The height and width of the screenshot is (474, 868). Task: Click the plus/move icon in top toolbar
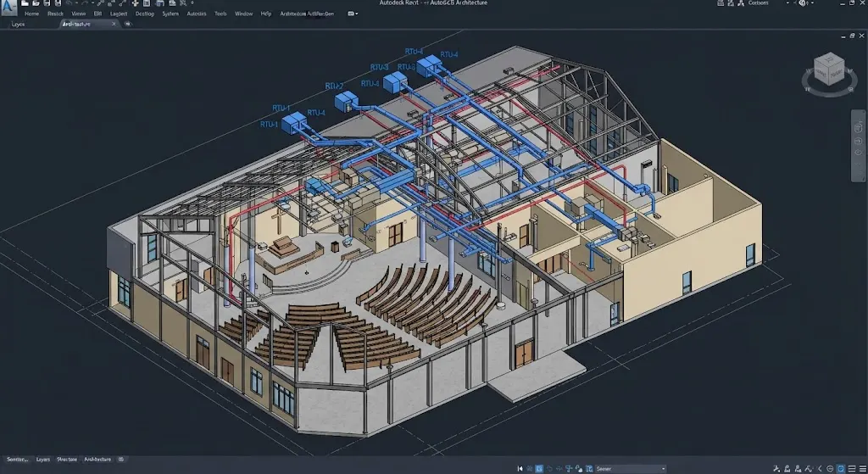pyautogui.click(x=135, y=3)
